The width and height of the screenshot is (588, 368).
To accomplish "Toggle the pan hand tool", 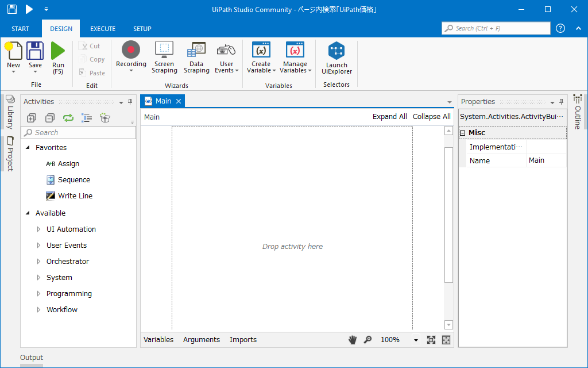I will coord(352,340).
